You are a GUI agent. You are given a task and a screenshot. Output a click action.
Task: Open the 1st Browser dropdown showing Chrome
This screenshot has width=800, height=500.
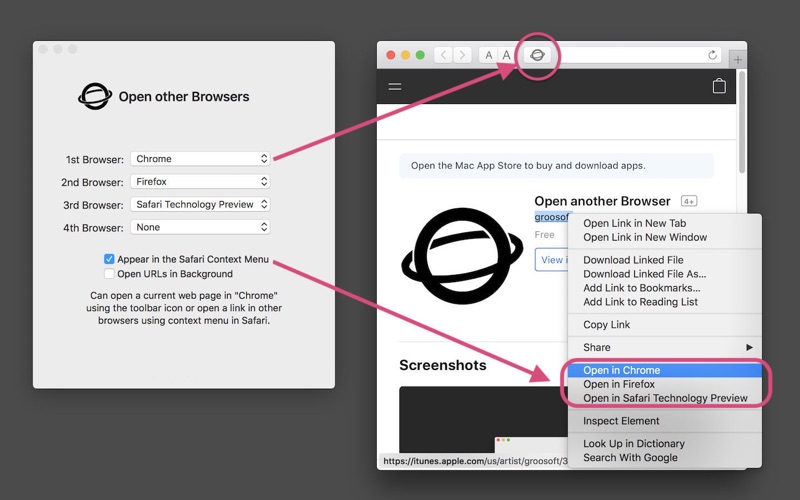(200, 159)
